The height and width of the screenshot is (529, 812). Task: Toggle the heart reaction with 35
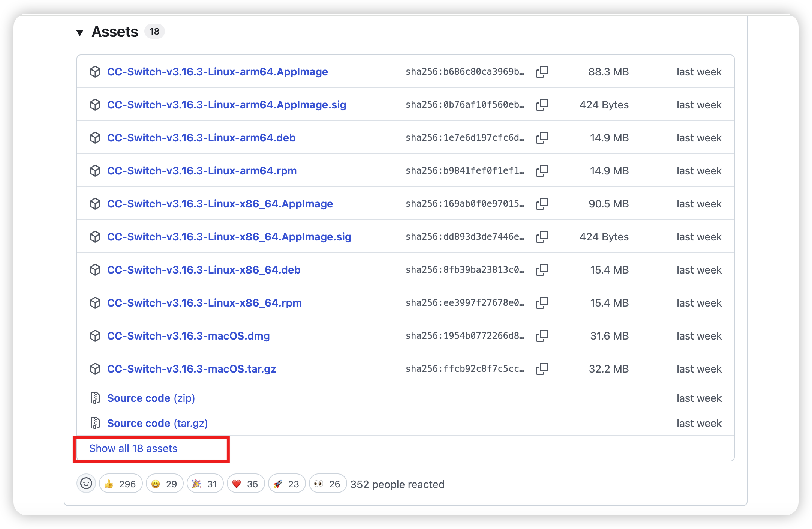(246, 484)
